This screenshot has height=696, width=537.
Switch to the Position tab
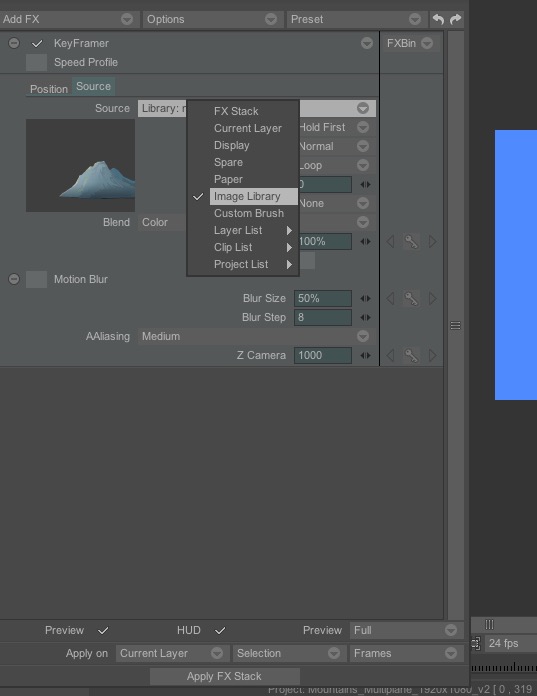[49, 89]
